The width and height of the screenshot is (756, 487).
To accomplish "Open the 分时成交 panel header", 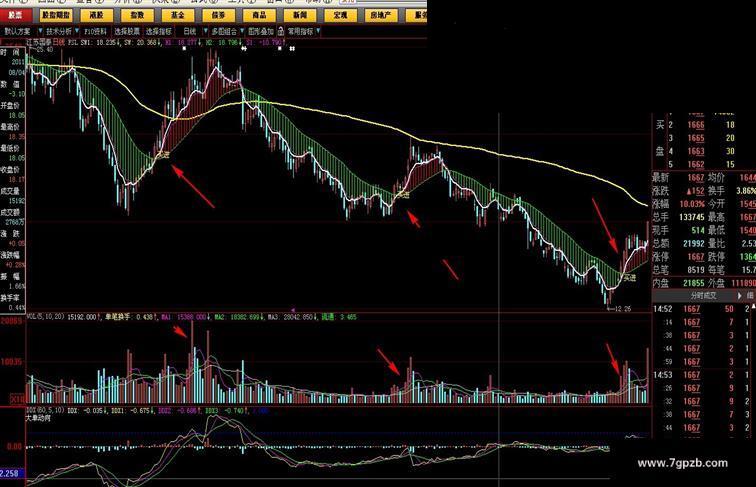I will point(703,296).
